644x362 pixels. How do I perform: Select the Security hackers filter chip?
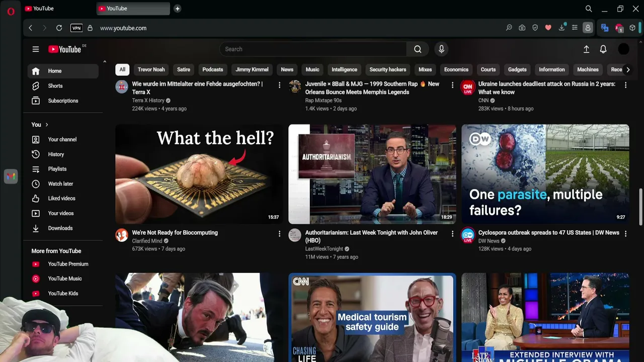click(x=388, y=69)
